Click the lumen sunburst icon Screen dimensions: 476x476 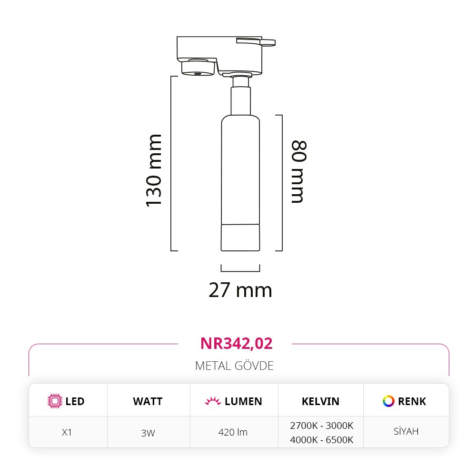click(x=213, y=401)
